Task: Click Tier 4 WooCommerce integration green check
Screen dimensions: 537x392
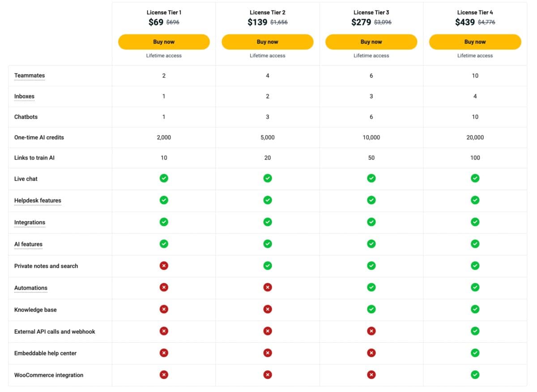Action: click(475, 375)
